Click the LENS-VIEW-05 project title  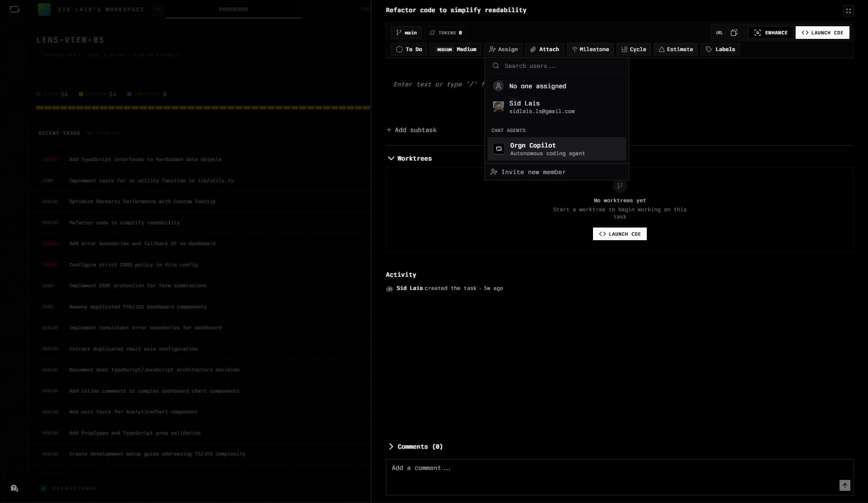(70, 40)
